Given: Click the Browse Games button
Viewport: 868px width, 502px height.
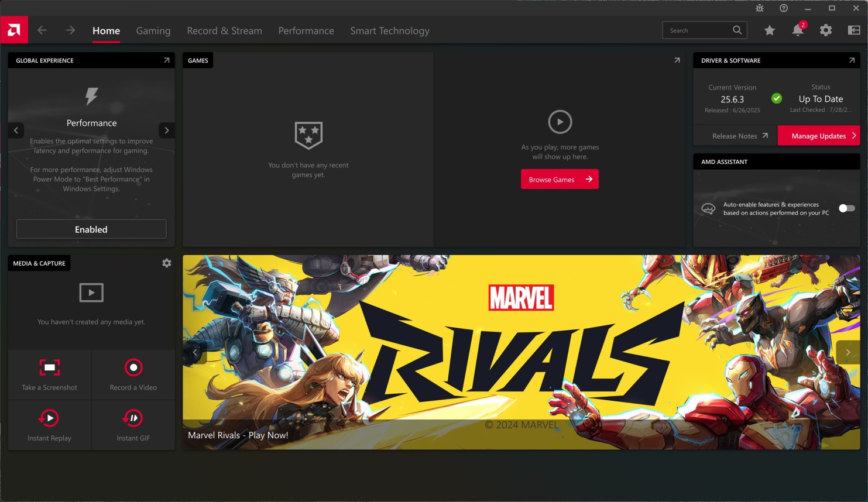Looking at the screenshot, I should (x=560, y=180).
